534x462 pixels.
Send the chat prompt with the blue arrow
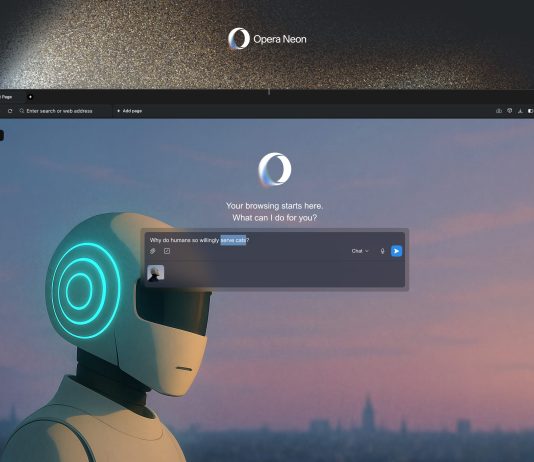point(396,251)
